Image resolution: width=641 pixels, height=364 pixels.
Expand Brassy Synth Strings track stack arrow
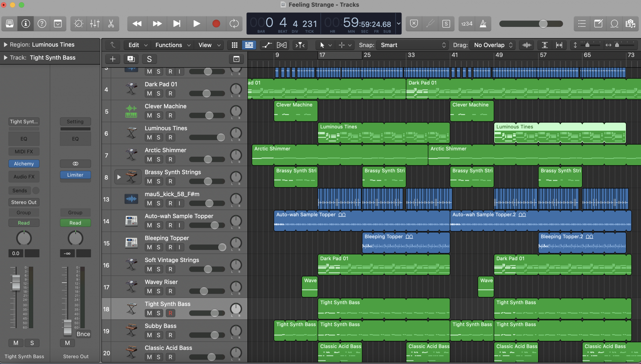pyautogui.click(x=119, y=177)
